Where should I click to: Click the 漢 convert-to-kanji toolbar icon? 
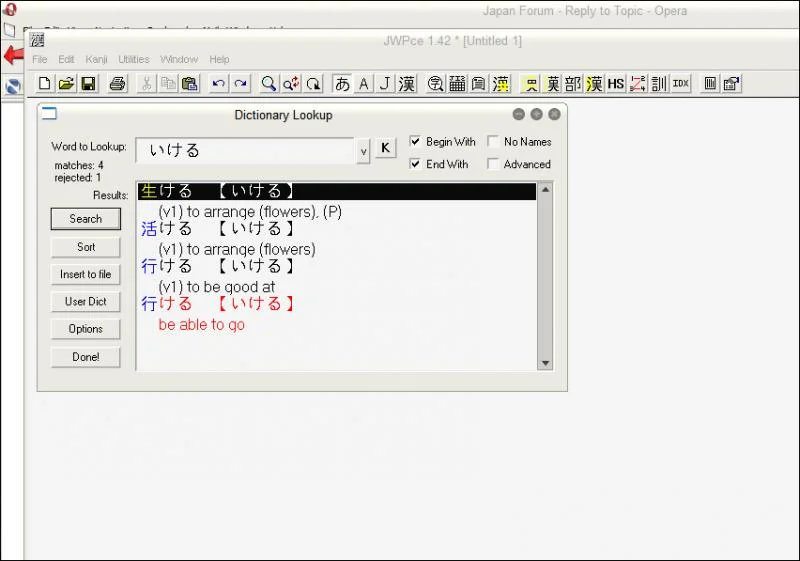[x=407, y=83]
